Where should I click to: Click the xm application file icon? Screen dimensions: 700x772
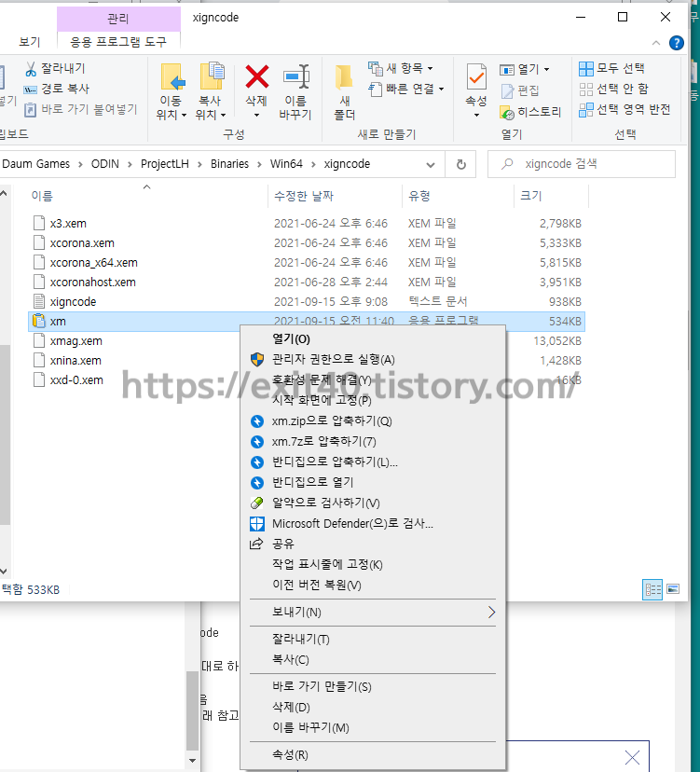click(38, 321)
